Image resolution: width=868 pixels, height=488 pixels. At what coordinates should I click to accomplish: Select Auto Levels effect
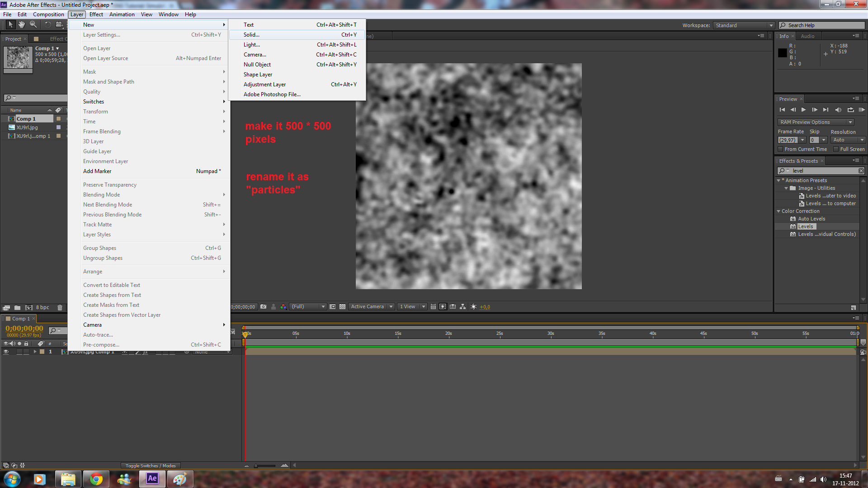811,219
